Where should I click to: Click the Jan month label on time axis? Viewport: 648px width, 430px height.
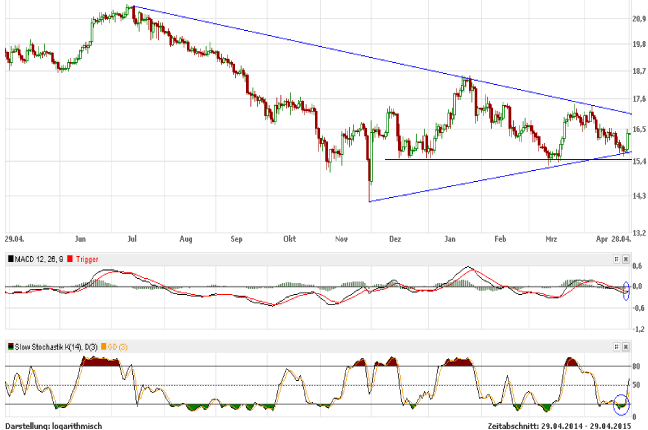[x=450, y=240]
